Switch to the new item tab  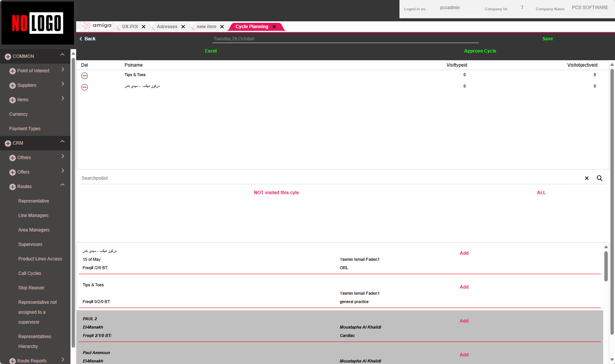pos(206,27)
